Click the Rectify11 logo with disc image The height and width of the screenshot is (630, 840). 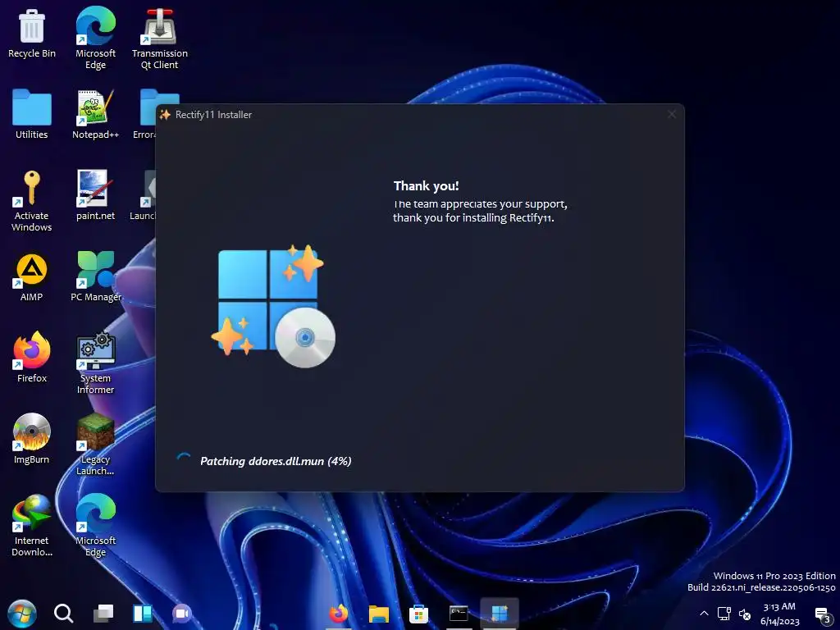[273, 307]
